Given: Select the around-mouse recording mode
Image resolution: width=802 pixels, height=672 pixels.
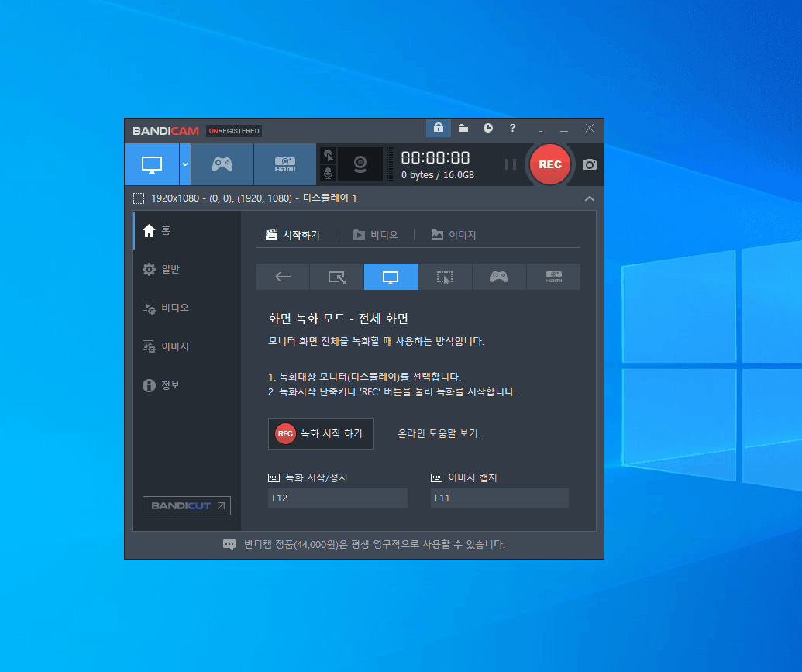Looking at the screenshot, I should coord(445,277).
